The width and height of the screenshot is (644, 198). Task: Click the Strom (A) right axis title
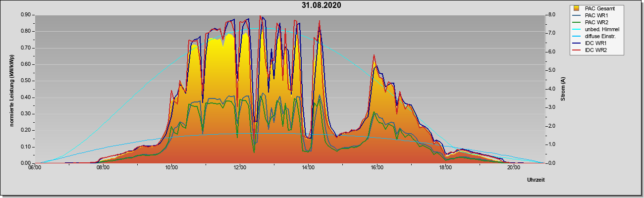[563, 89]
